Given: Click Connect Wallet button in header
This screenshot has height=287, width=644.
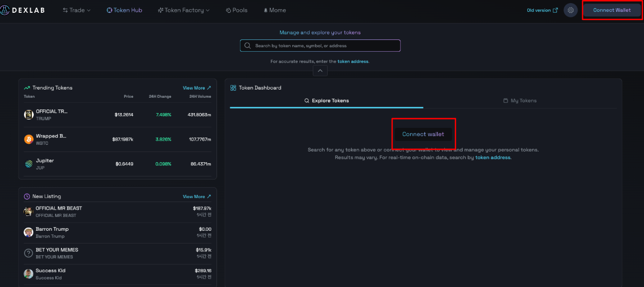Looking at the screenshot, I should [611, 10].
